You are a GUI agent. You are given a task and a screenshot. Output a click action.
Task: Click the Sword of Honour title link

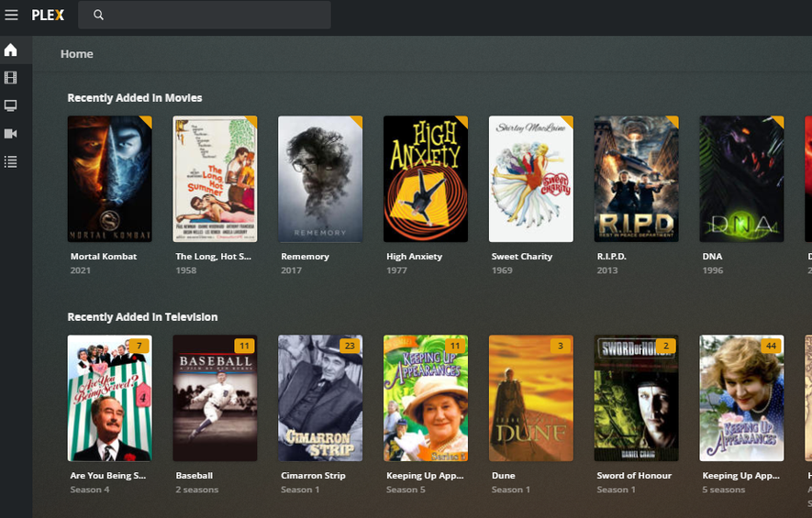click(634, 475)
